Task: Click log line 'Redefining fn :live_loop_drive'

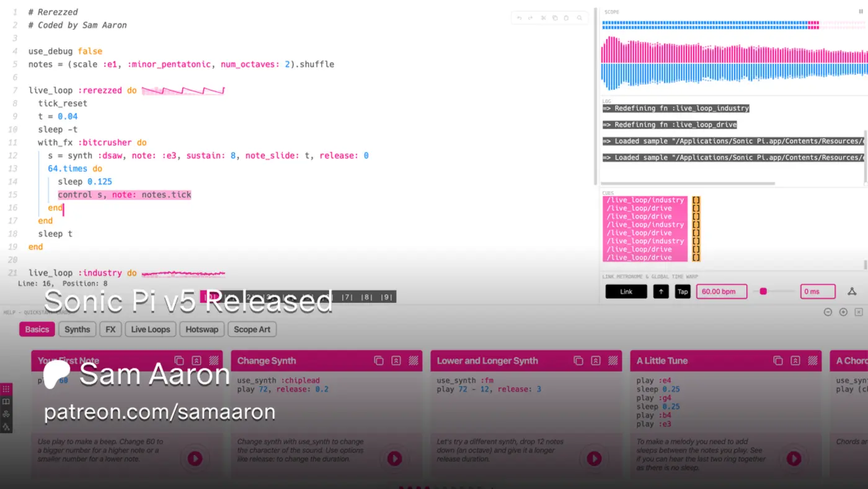Action: [x=670, y=125]
